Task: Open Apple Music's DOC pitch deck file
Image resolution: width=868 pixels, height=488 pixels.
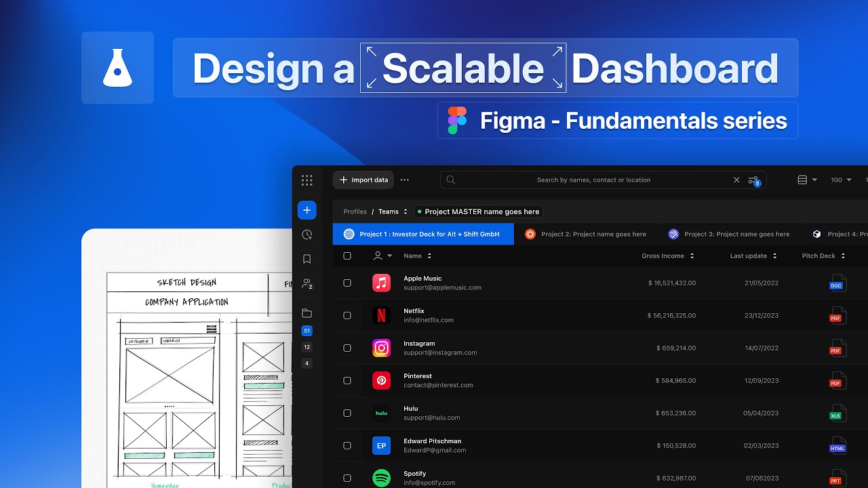Action: coord(837,283)
